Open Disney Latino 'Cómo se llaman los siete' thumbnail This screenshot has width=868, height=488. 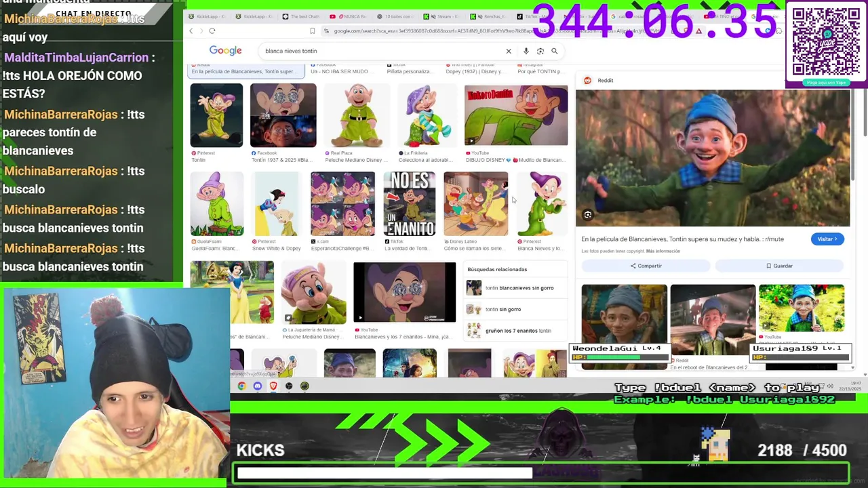pos(475,204)
